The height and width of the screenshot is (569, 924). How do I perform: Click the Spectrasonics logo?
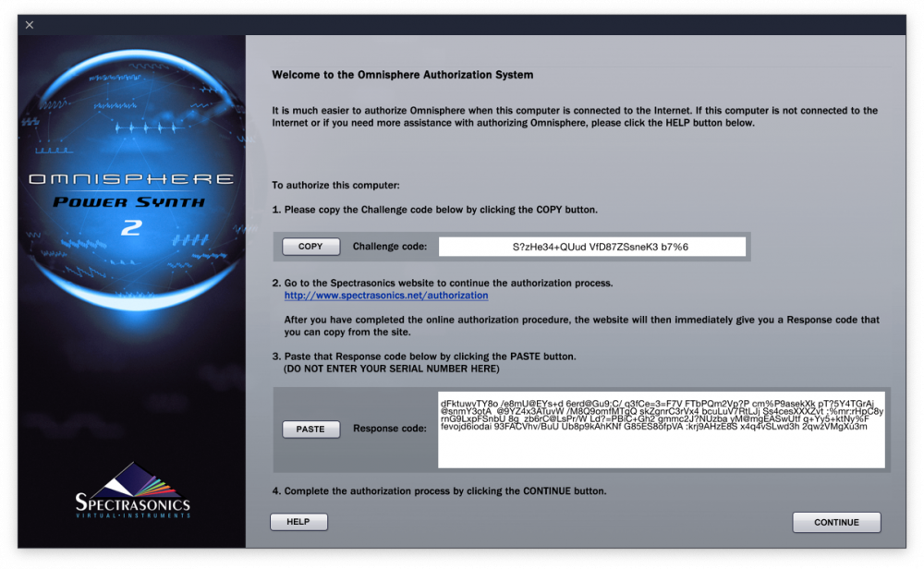coord(132,490)
